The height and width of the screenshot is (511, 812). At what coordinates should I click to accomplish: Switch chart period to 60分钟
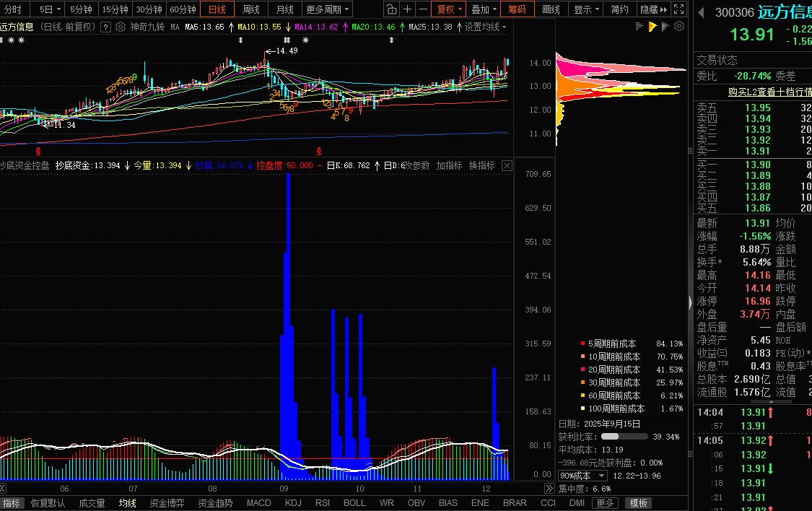[x=183, y=9]
